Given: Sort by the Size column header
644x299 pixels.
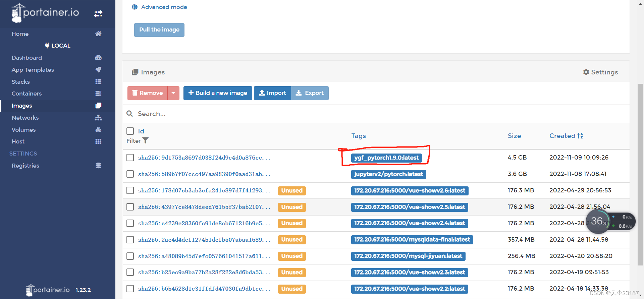Looking at the screenshot, I should (x=514, y=136).
